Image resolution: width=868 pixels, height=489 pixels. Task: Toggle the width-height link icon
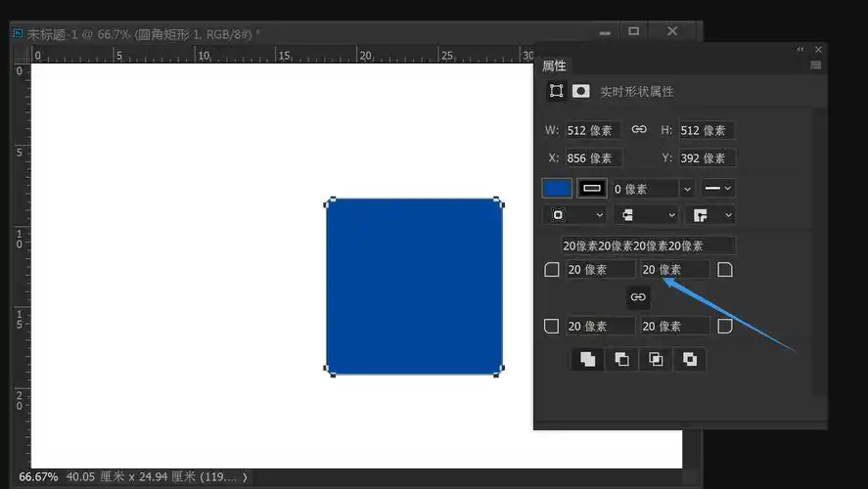click(639, 129)
